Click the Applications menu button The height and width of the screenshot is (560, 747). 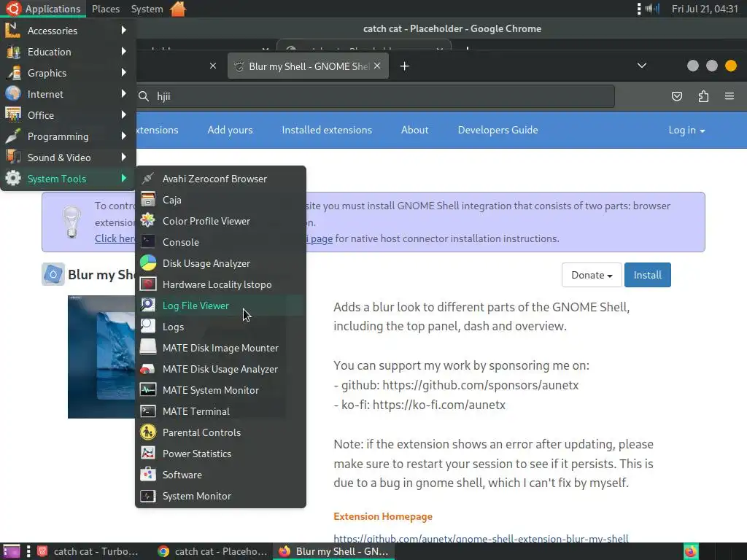click(44, 9)
